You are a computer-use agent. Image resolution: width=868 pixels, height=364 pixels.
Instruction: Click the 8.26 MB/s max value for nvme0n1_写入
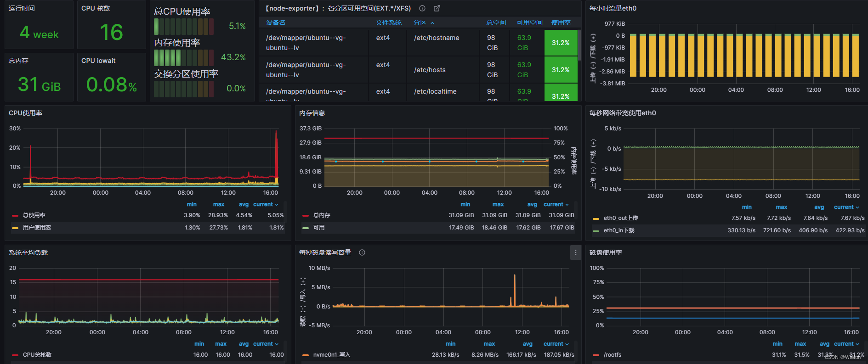[x=485, y=355]
